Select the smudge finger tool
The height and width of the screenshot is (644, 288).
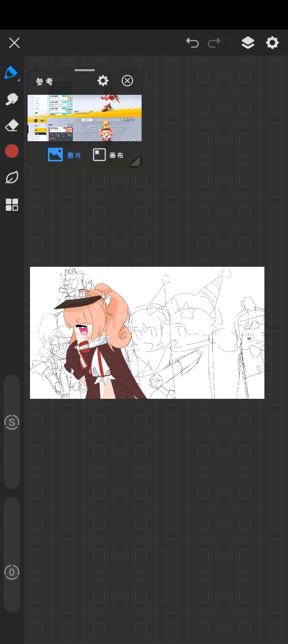tap(12, 99)
